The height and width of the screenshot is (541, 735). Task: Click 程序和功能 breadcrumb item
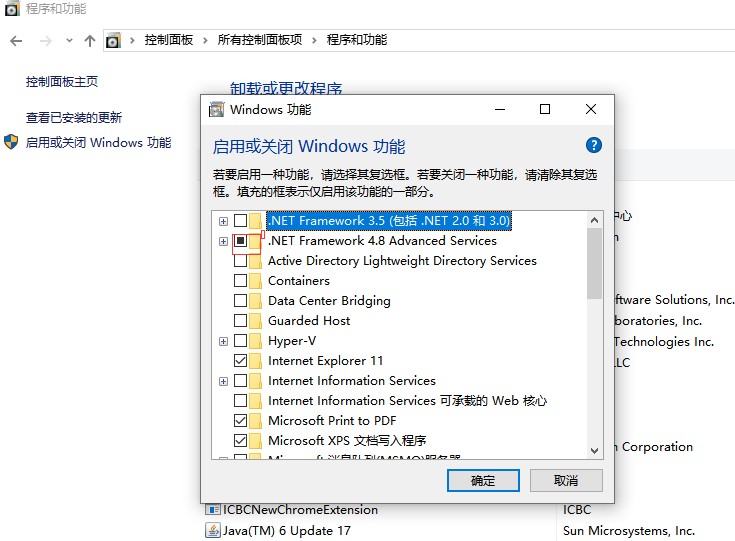pyautogui.click(x=357, y=40)
